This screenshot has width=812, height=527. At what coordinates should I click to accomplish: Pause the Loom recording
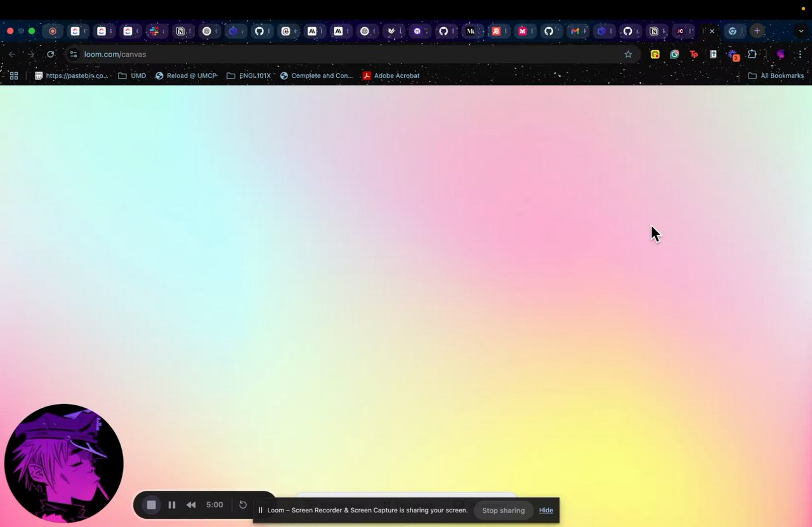[172, 505]
